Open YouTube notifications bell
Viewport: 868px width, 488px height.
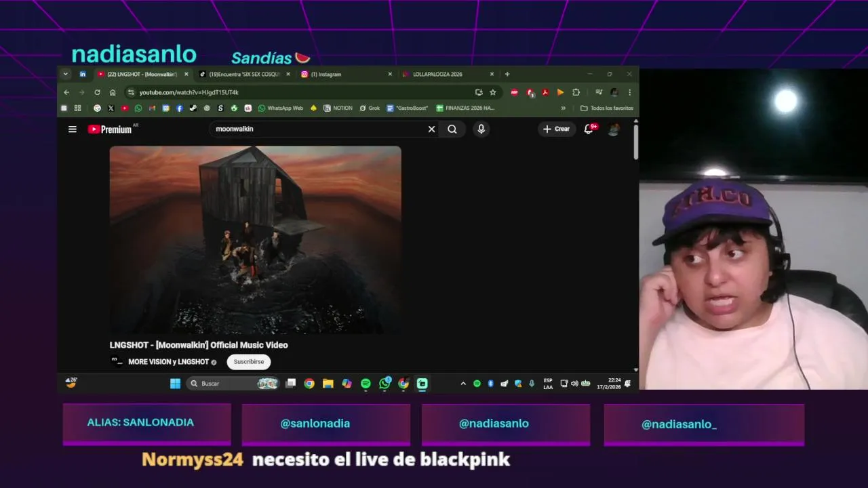pyautogui.click(x=589, y=129)
